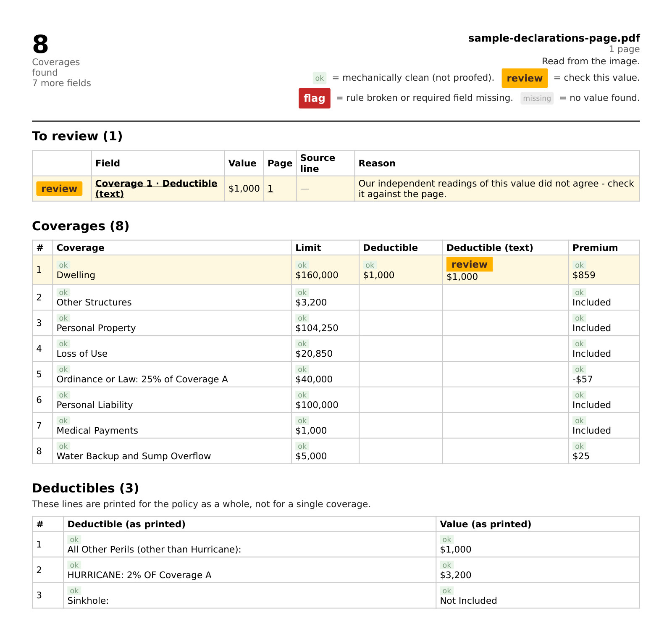Viewport: 672px width, 621px height.
Task: Click the review legend badge in the header
Action: (x=525, y=78)
